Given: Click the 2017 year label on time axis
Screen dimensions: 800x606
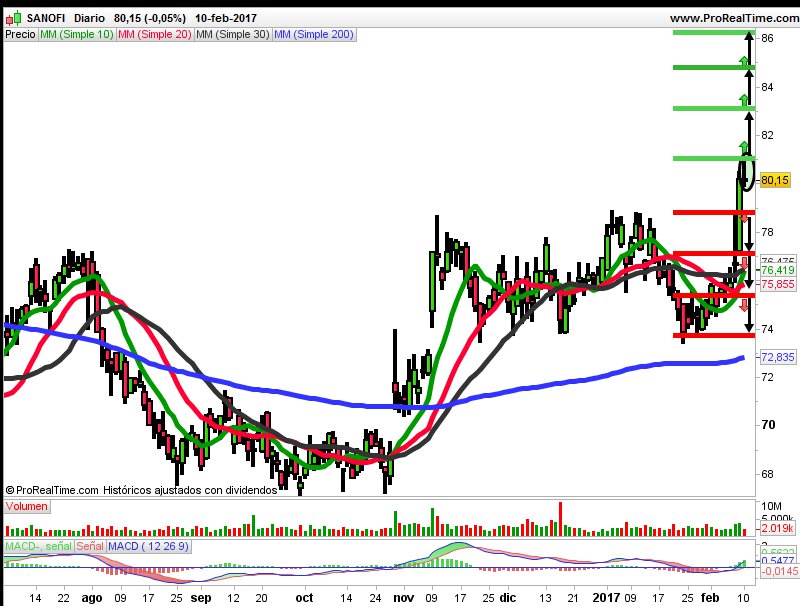Looking at the screenshot, I should 607,597.
